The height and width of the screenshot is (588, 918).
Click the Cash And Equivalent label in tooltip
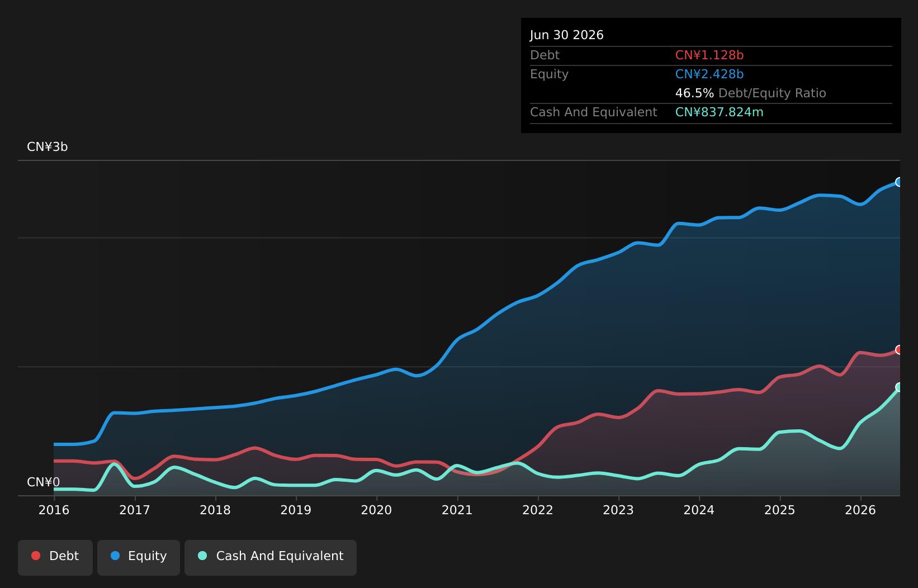tap(594, 112)
